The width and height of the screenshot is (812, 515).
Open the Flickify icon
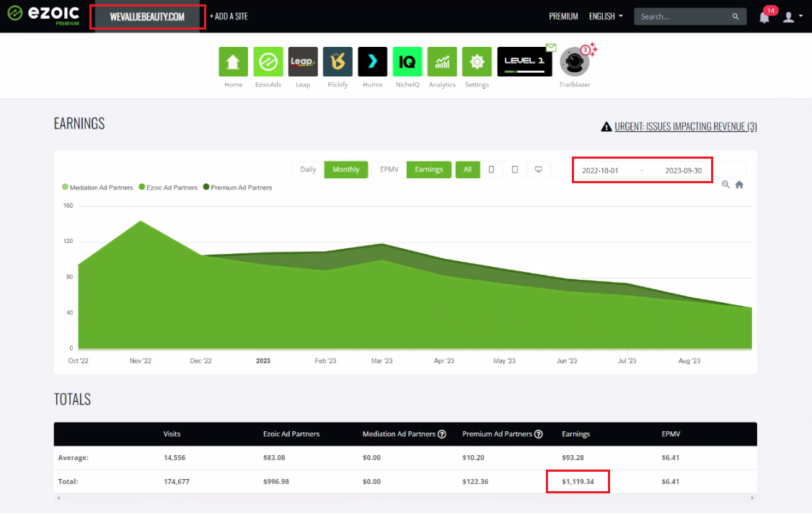(337, 61)
